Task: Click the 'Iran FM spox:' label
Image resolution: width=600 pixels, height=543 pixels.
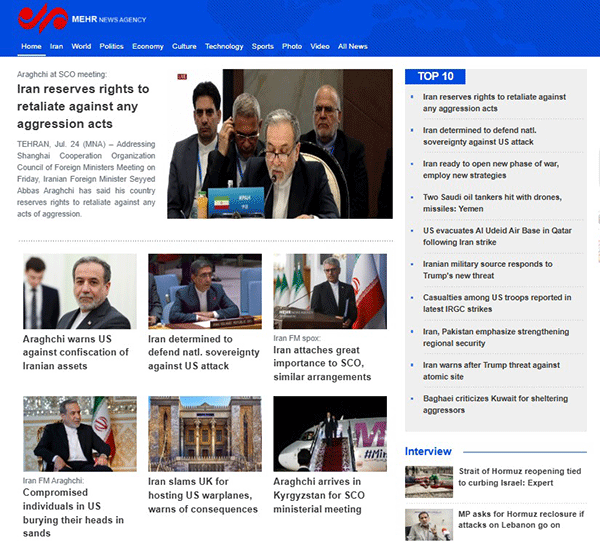Action: pos(297,338)
